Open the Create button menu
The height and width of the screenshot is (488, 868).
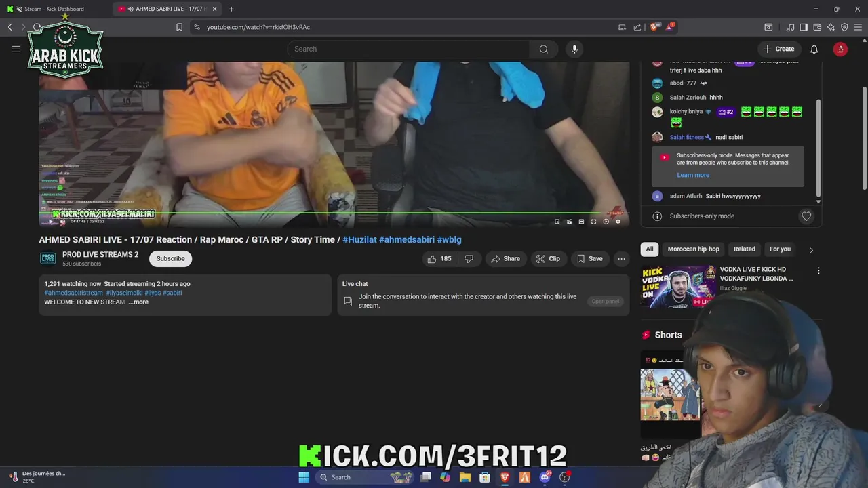[778, 49]
